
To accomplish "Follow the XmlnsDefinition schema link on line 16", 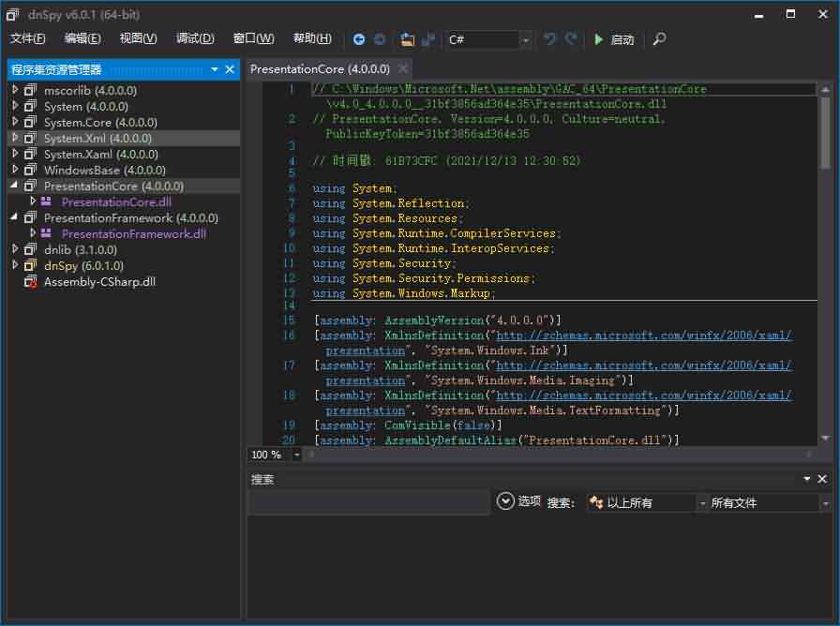I will tap(643, 335).
